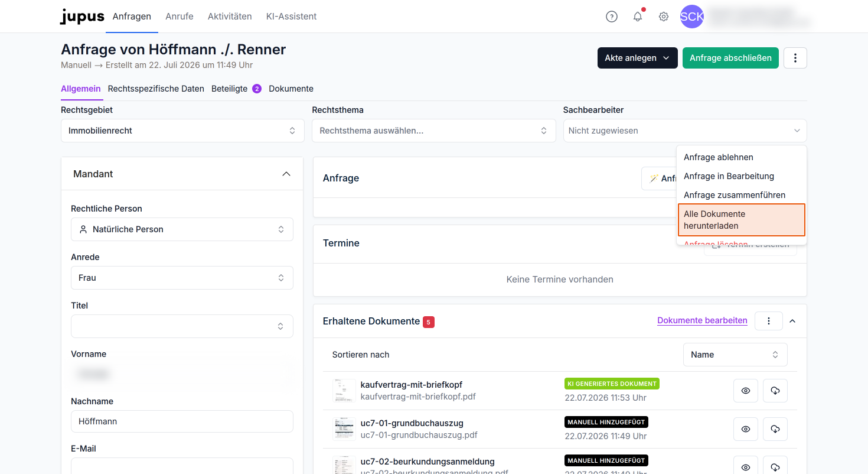Preview uc7-01-grundbuchauszug with eye icon

pos(746,429)
